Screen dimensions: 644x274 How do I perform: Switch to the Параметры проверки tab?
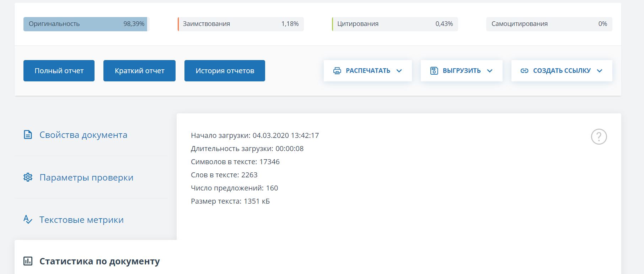[91, 177]
